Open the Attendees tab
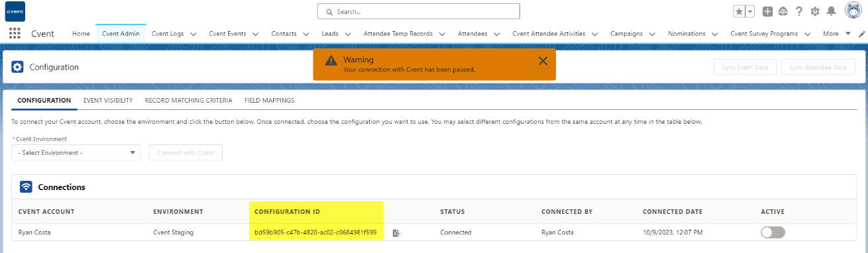Viewport: 868px width, 253px height. [x=472, y=34]
